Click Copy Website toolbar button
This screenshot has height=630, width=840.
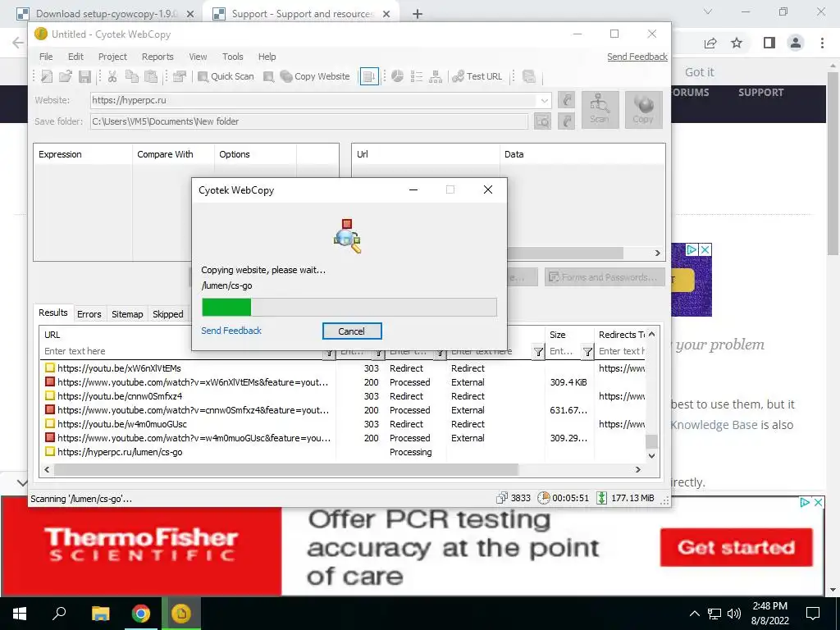(316, 76)
